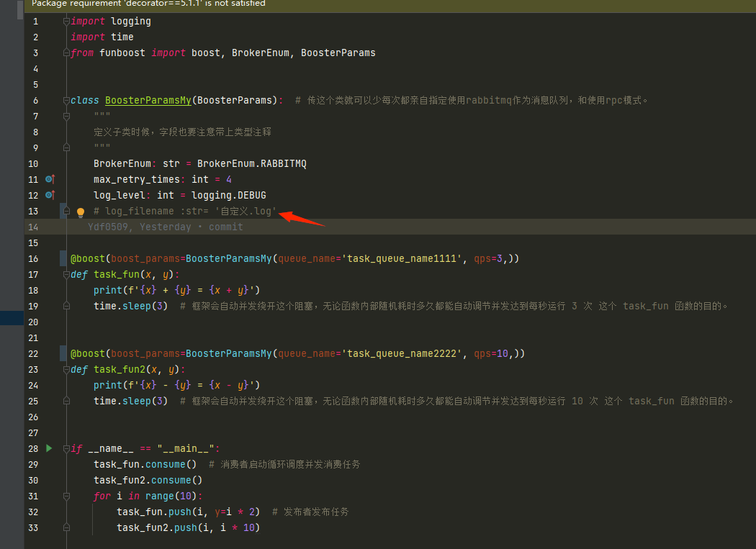Collapse task_fun definition fold marker
This screenshot has height=549, width=756.
(x=66, y=274)
